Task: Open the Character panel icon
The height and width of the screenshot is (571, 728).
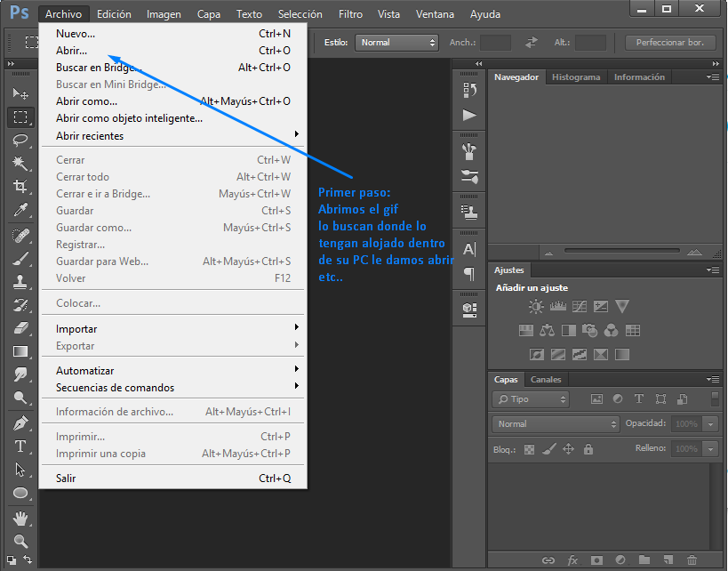Action: (x=469, y=250)
